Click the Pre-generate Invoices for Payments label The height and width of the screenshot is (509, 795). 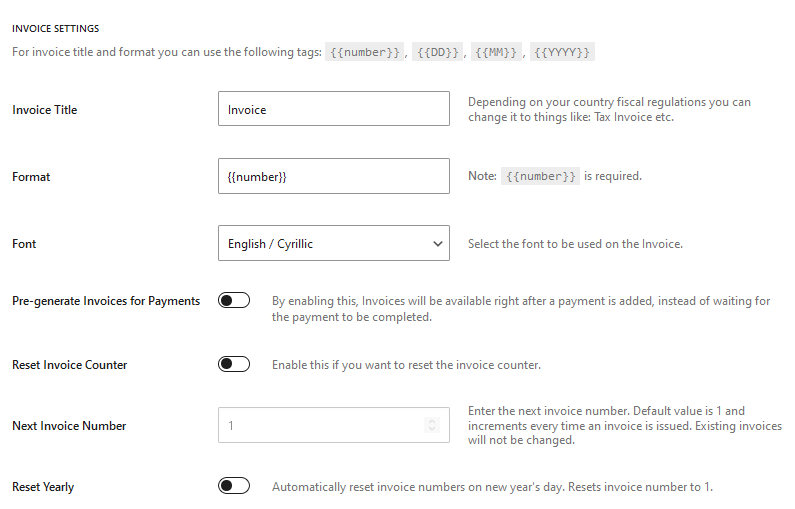(x=106, y=301)
